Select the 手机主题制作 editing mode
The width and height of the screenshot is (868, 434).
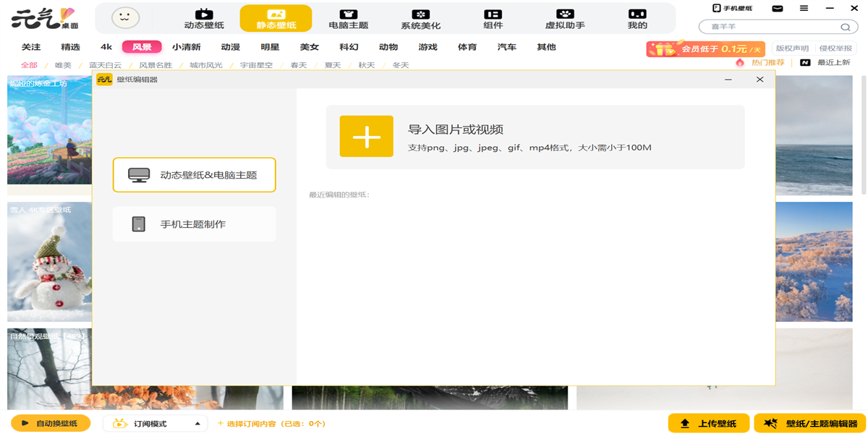(194, 224)
